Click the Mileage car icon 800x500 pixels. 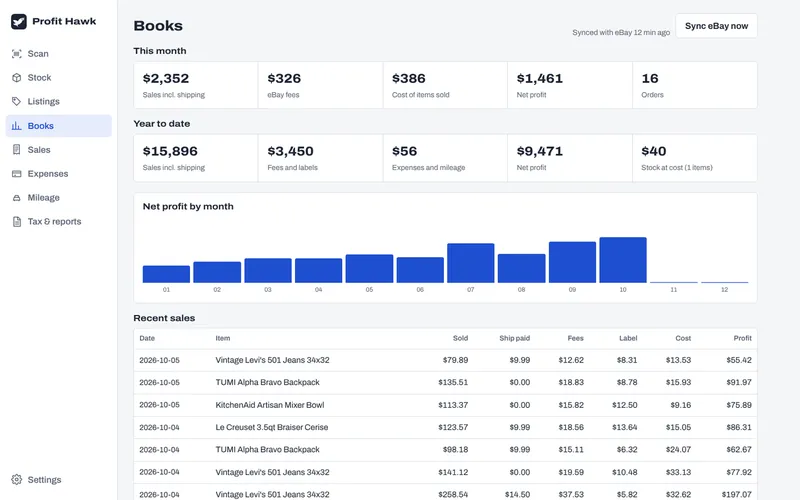point(16,197)
